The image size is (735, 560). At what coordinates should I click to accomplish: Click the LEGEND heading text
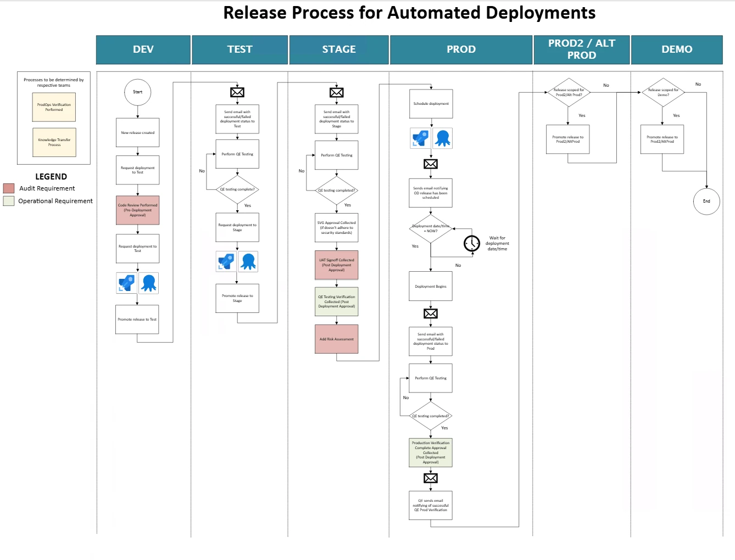[x=51, y=176]
